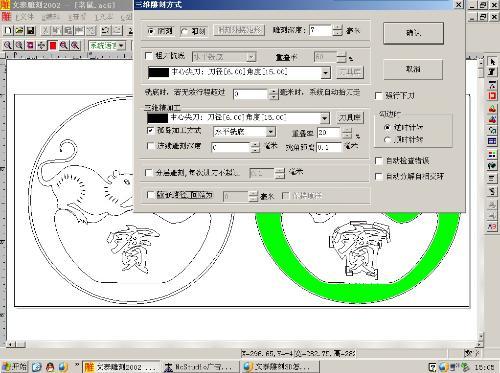This screenshot has height=373, width=500.
Task: Click the New file toolbar icon
Action: tap(8, 31)
